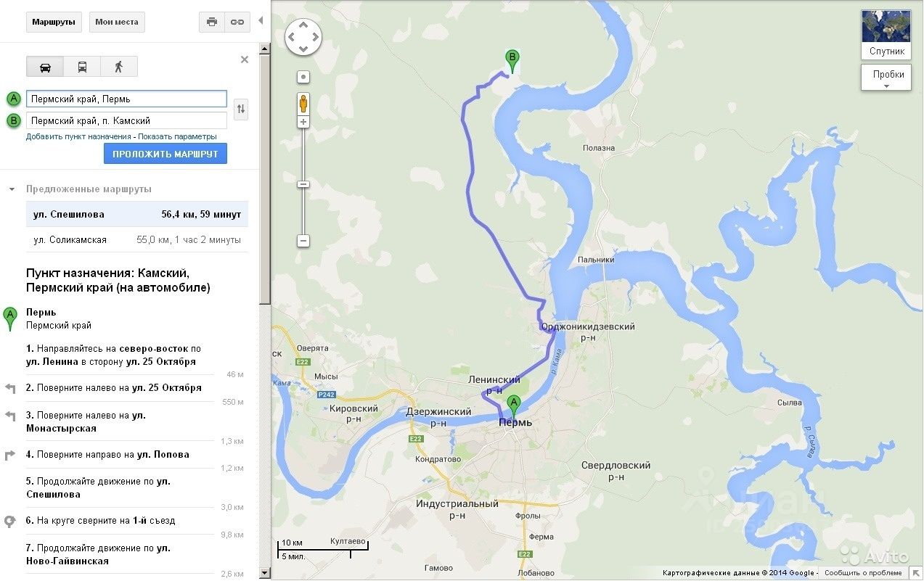Open the Мои места tab

click(x=117, y=22)
